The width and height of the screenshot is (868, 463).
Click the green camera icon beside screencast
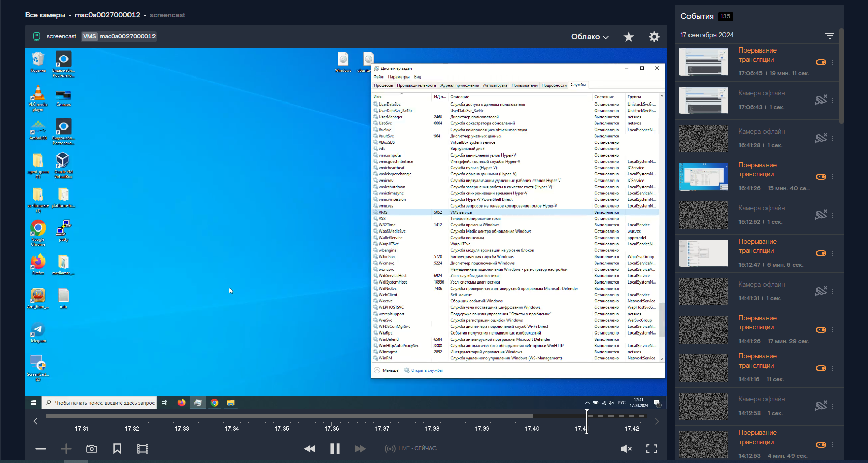37,36
